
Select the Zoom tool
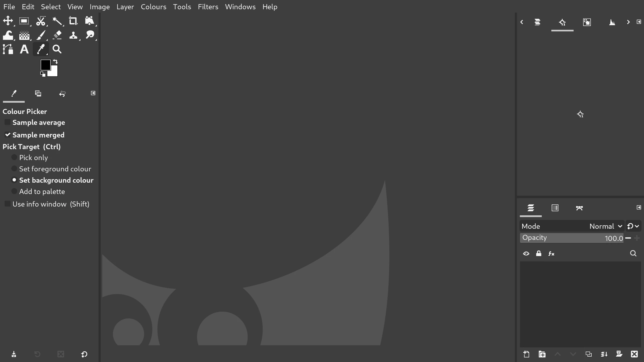tap(57, 49)
